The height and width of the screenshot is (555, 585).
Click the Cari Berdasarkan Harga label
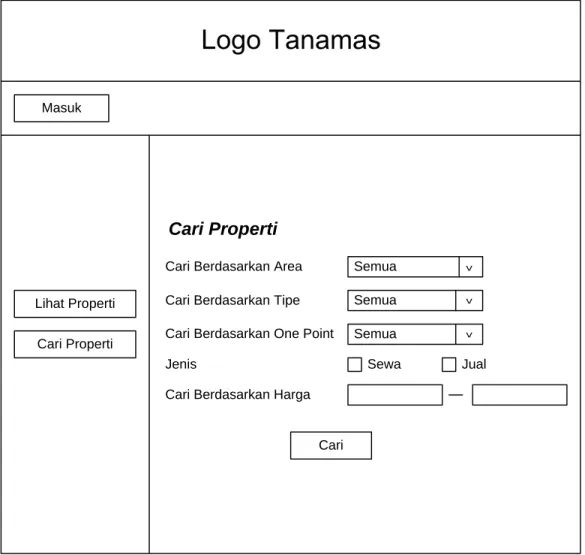[238, 395]
